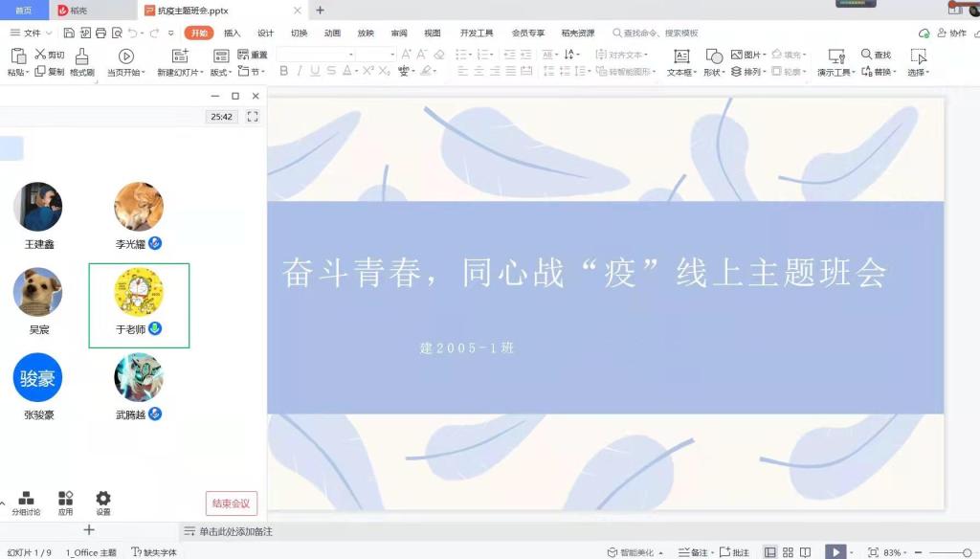Click fullscreen icon beside meeting timer

(x=253, y=117)
